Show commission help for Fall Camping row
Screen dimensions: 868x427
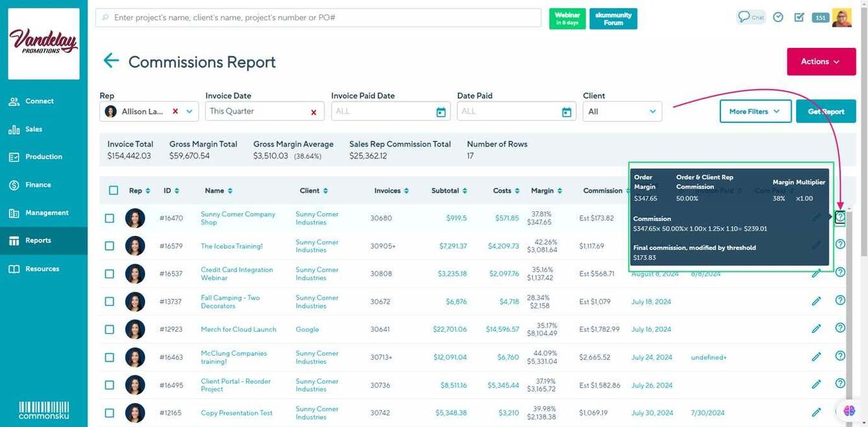840,300
